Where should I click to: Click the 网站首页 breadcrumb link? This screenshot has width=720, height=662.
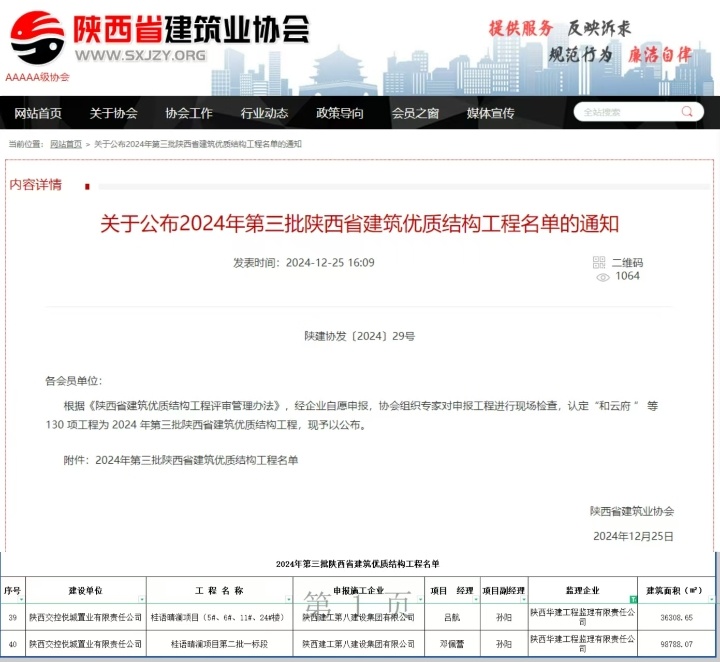[66, 145]
